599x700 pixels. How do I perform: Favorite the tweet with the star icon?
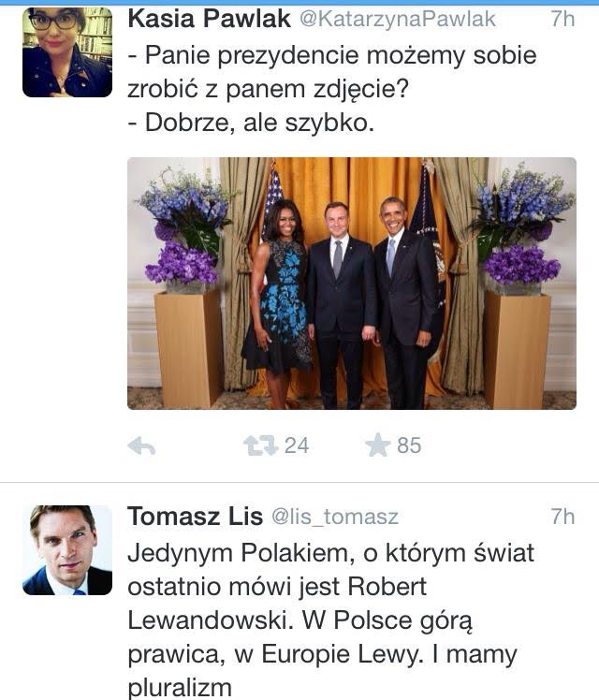[377, 445]
